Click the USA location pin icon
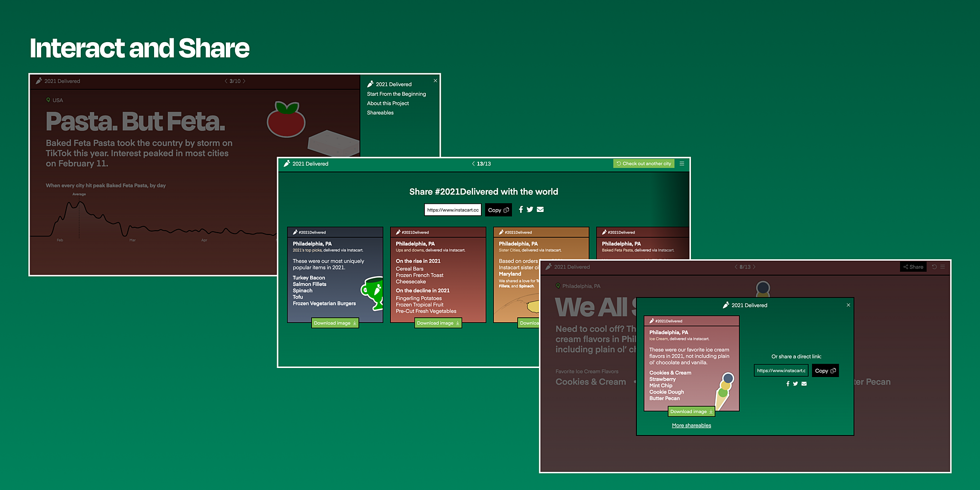Screen dimensions: 980x490 click(x=48, y=100)
